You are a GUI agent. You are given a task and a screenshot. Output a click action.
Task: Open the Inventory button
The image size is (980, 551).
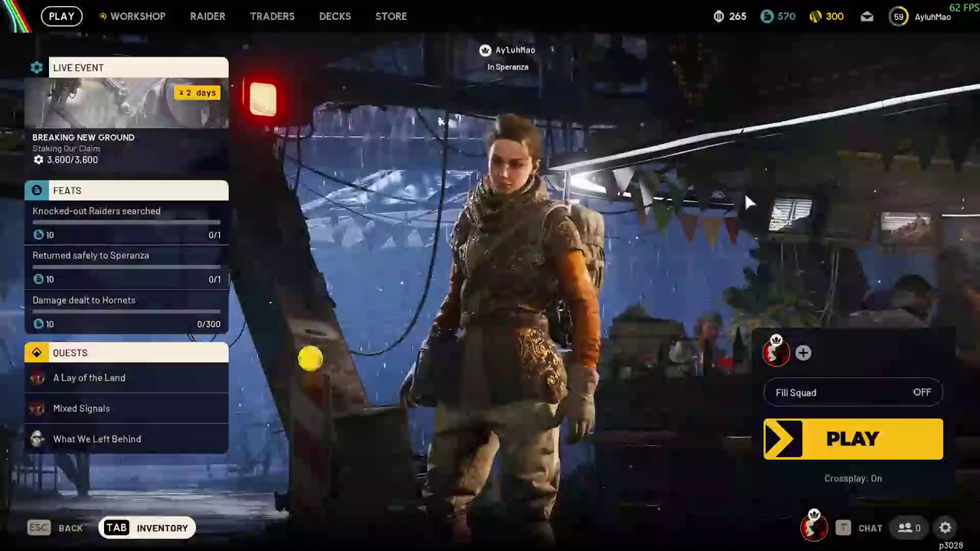[x=146, y=528]
